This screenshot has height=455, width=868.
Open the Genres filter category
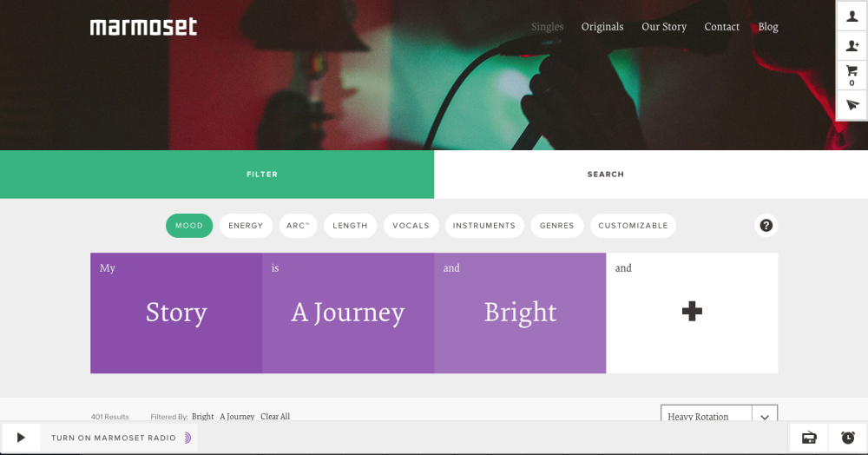tap(556, 226)
